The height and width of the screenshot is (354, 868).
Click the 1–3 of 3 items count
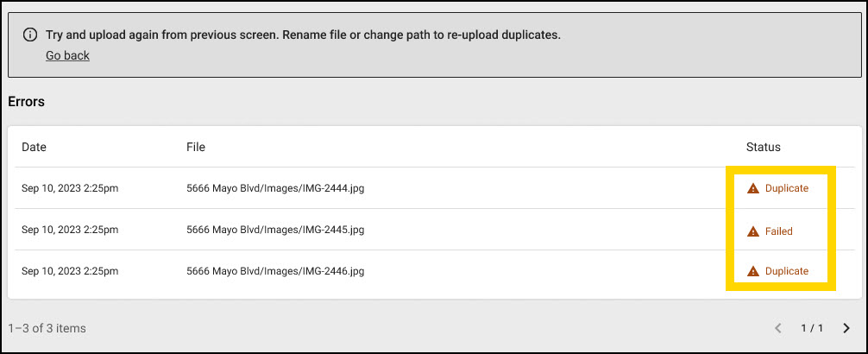[47, 328]
